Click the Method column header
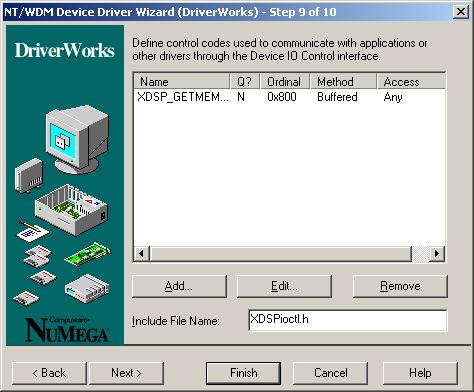The height and width of the screenshot is (392, 474). pos(343,82)
